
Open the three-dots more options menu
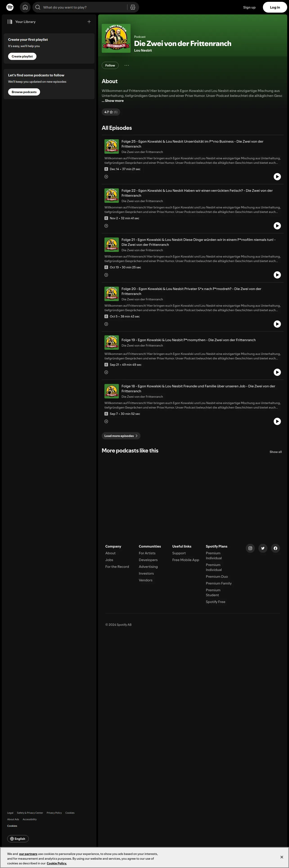(126, 65)
